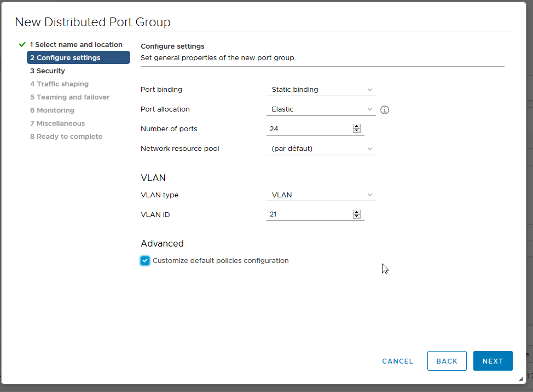The width and height of the screenshot is (533, 392).
Task: Open the Network resource pool dropdown
Action: pyautogui.click(x=321, y=148)
